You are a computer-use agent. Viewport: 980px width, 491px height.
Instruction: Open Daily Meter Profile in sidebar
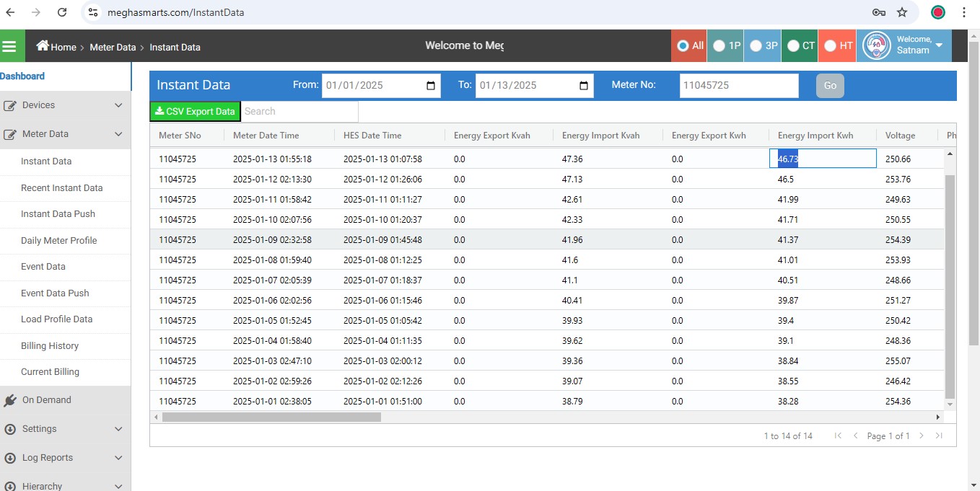[x=59, y=241]
